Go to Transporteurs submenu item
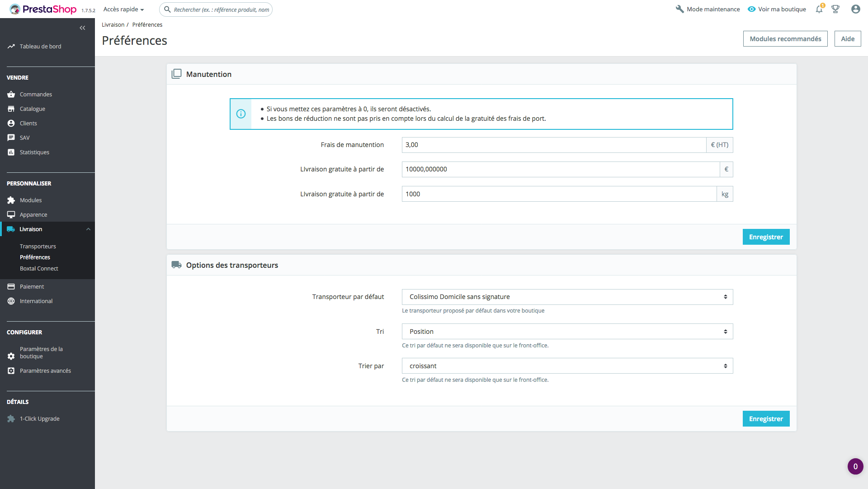This screenshot has height=489, width=868. coord(38,247)
